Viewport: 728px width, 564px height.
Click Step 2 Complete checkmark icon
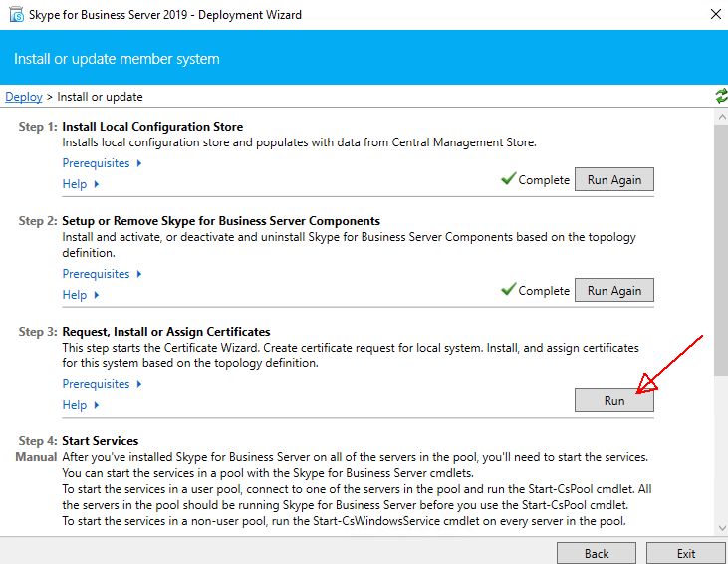click(x=508, y=289)
